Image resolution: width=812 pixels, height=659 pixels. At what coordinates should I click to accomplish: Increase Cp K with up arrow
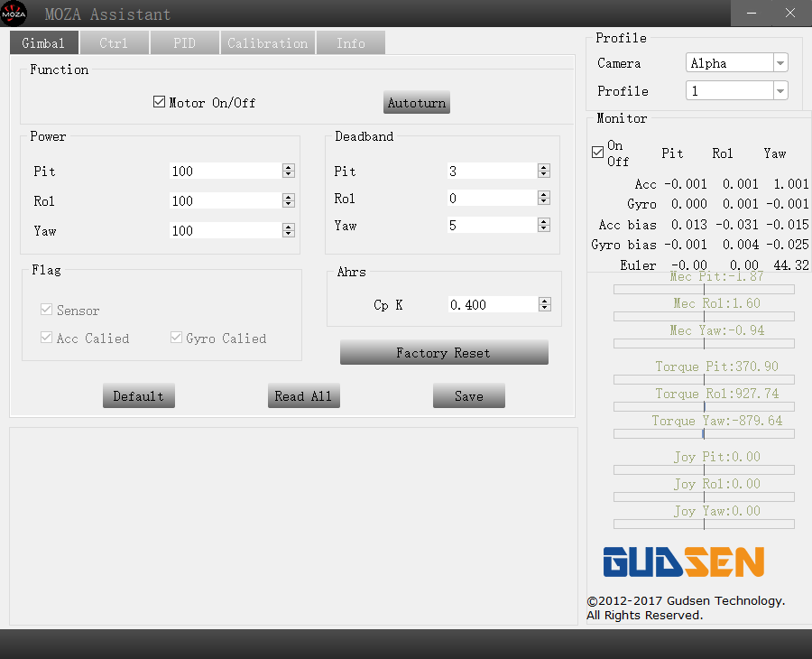click(x=544, y=300)
